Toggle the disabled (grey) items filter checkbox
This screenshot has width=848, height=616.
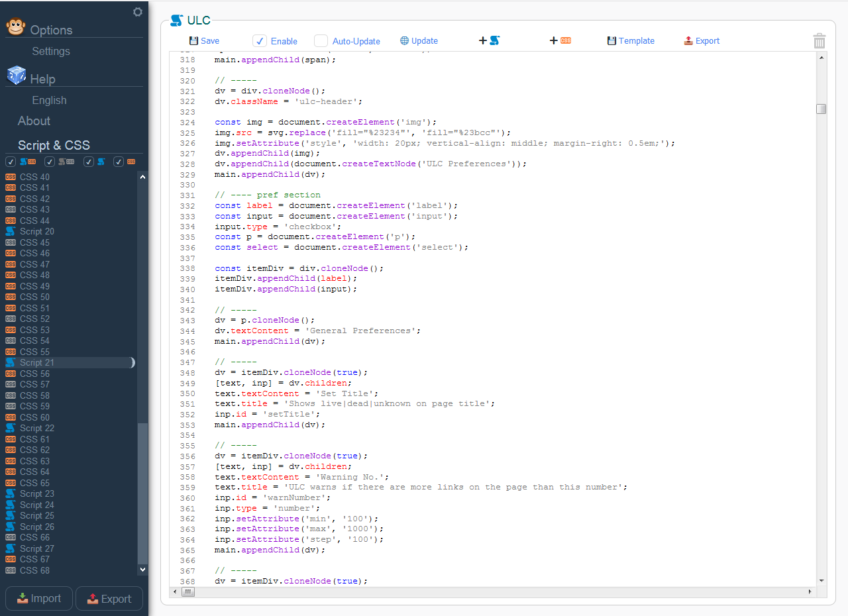click(50, 162)
